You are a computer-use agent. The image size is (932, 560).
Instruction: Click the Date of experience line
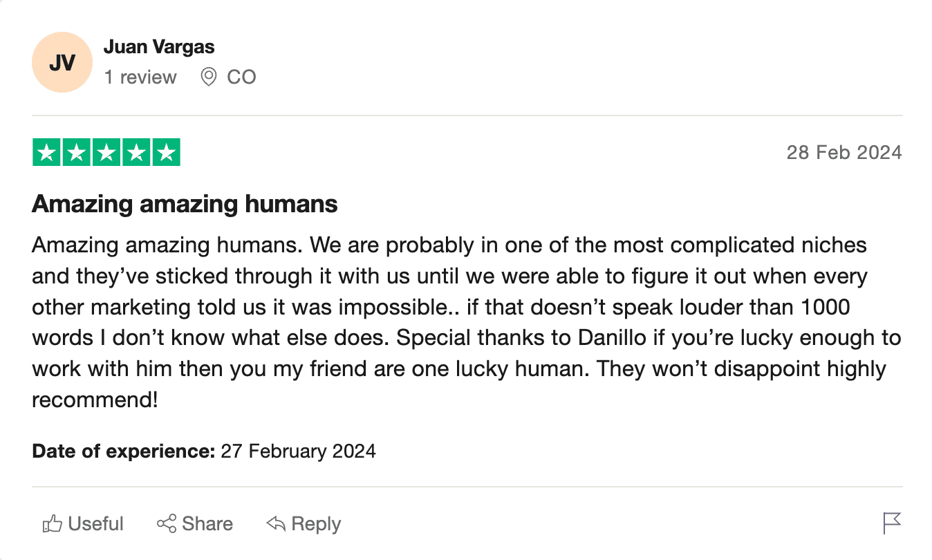(204, 451)
